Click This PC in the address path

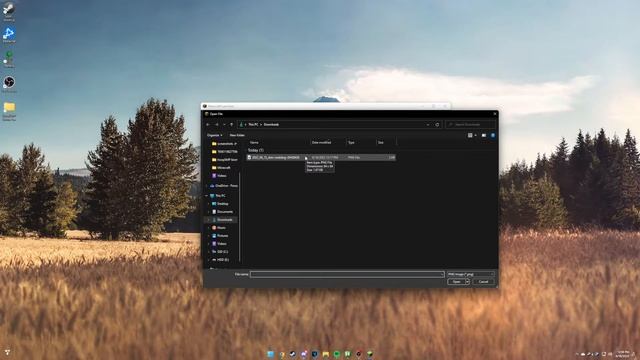pyautogui.click(x=253, y=124)
